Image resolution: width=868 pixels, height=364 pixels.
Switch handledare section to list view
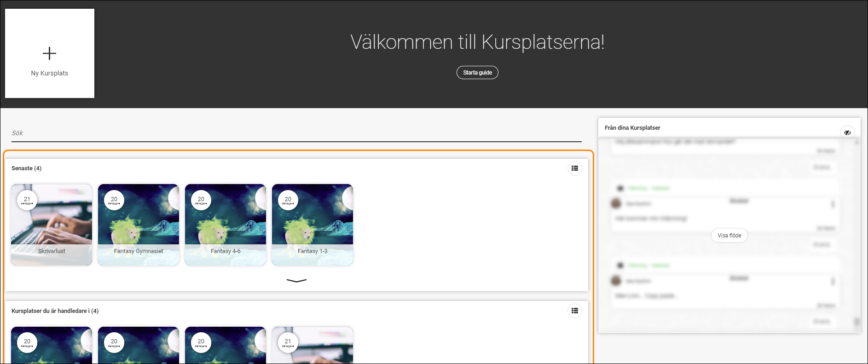pos(575,311)
